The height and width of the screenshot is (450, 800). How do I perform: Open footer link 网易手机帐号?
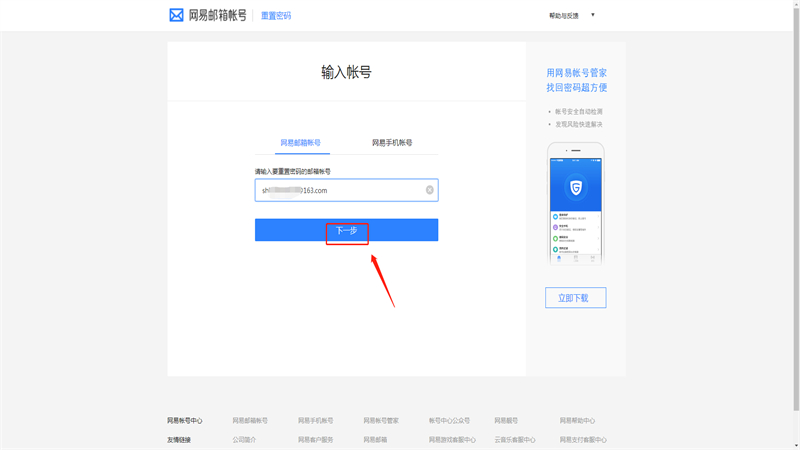click(315, 420)
